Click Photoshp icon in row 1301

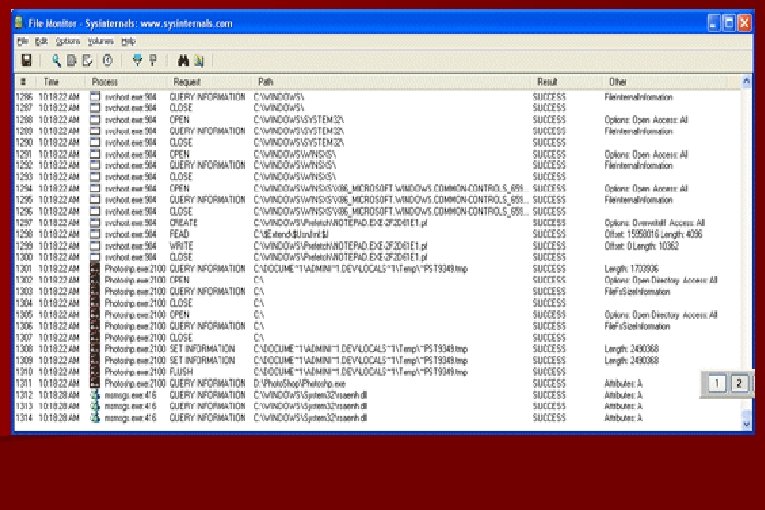(x=95, y=268)
